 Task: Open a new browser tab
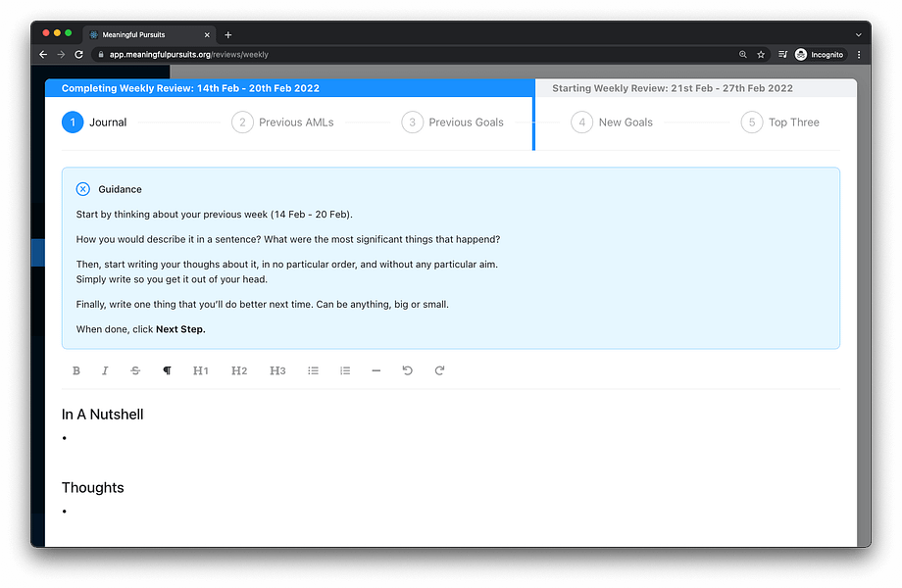click(227, 35)
